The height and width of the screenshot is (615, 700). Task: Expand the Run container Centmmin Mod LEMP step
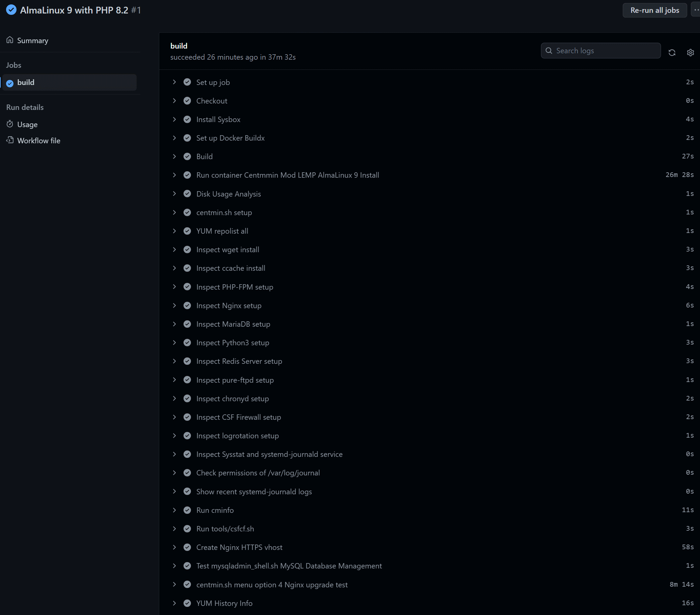coord(174,175)
